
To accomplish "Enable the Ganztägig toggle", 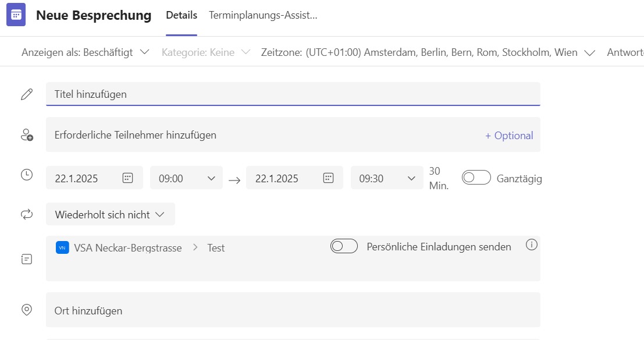I will pos(476,177).
